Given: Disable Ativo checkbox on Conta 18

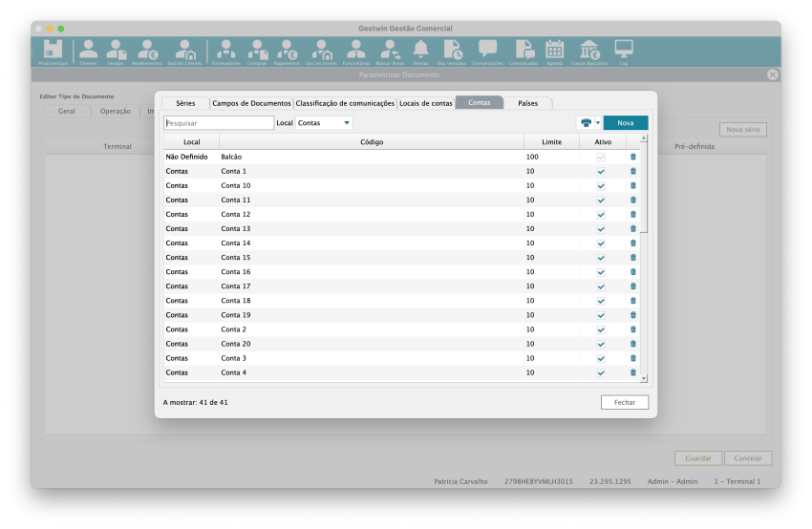Looking at the screenshot, I should pos(601,301).
